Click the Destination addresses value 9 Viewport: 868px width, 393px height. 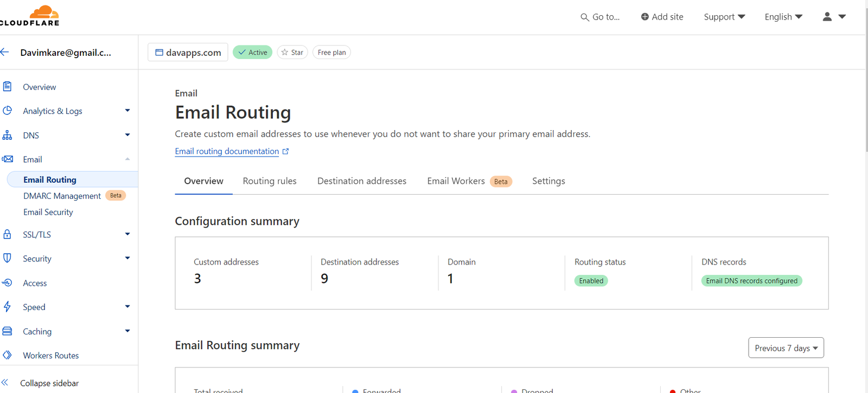coord(324,278)
